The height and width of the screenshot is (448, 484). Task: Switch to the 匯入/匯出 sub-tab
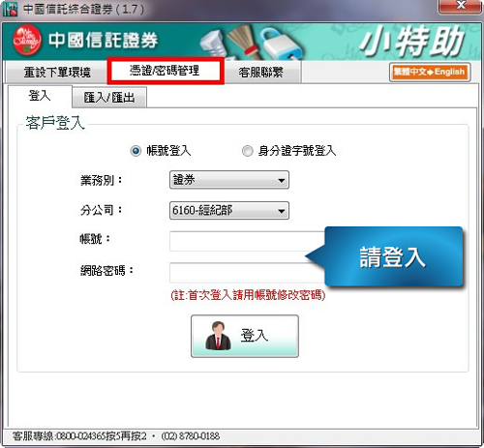[109, 97]
